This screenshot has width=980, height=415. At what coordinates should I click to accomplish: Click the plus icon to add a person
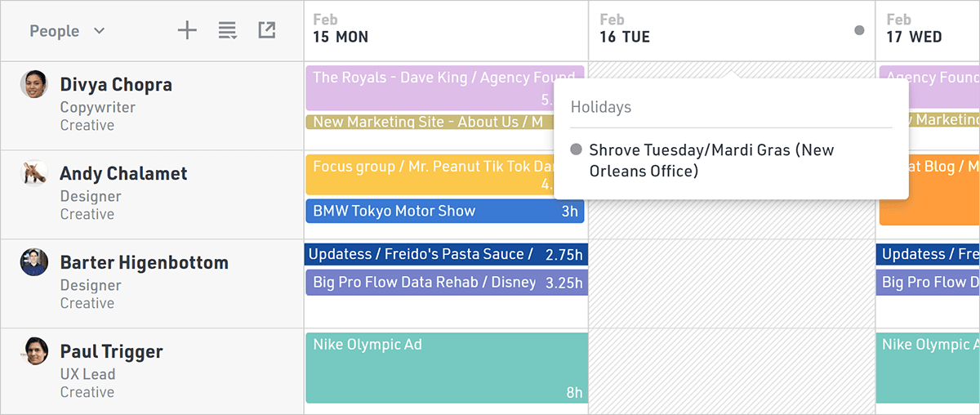[188, 31]
